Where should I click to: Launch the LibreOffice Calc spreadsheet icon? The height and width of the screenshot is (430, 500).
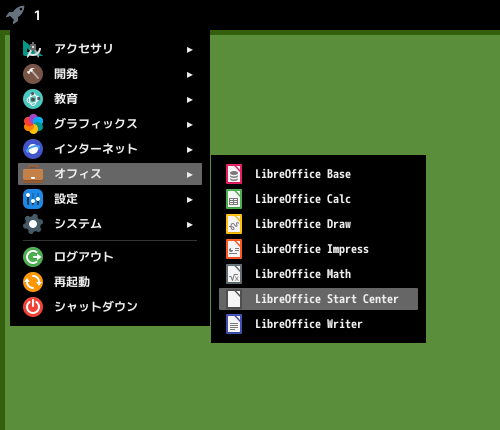pos(234,199)
